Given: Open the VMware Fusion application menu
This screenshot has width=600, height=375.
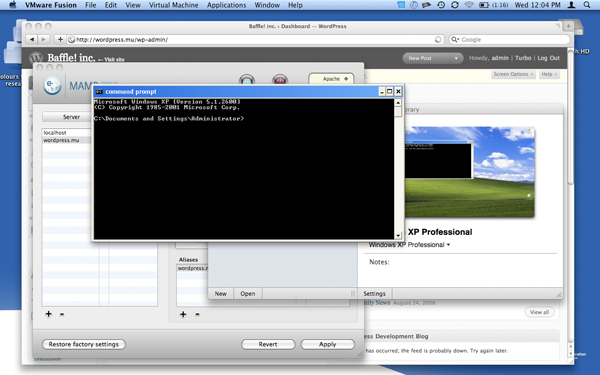Looking at the screenshot, I should click(51, 5).
